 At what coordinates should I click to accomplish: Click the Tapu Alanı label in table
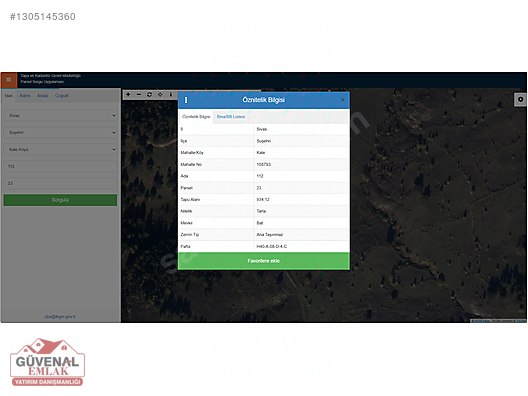[190, 200]
